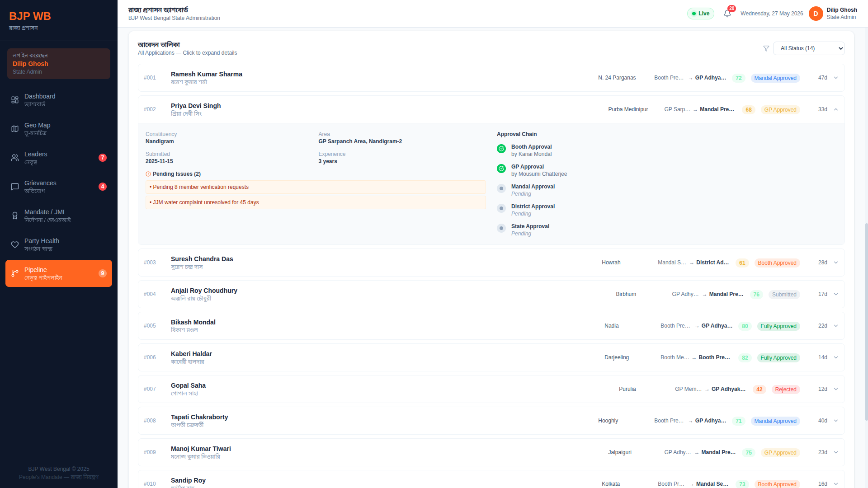Open Party Health heart icon
This screenshot has height=488, width=868.
[15, 244]
